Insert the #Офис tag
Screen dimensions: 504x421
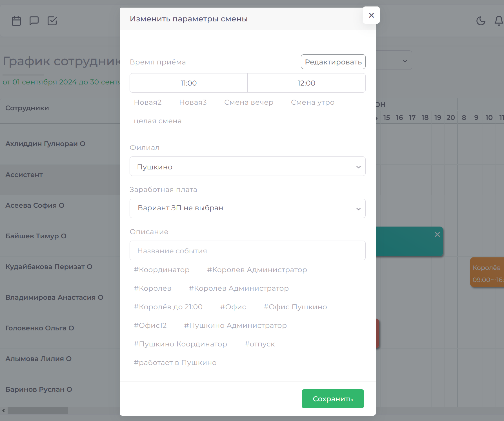click(x=233, y=307)
